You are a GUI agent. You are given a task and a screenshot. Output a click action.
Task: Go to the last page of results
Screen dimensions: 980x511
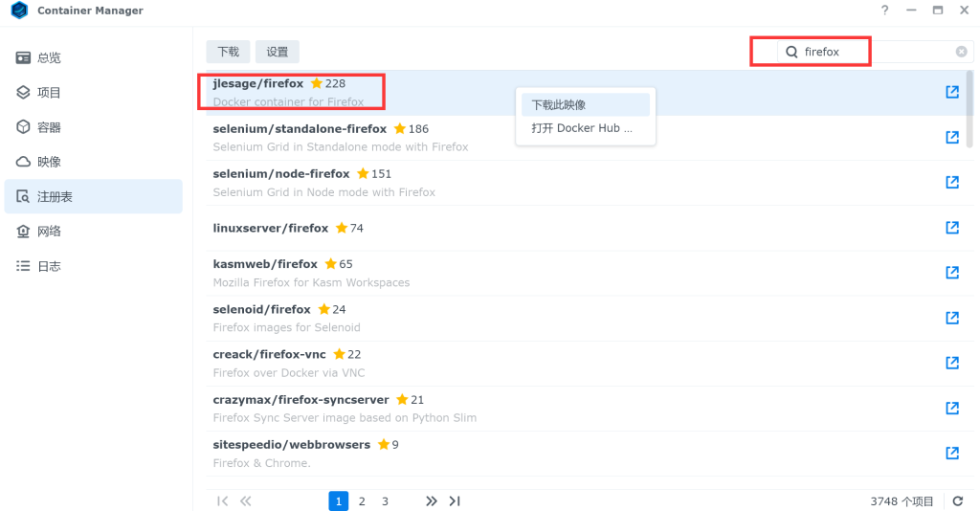(455, 501)
